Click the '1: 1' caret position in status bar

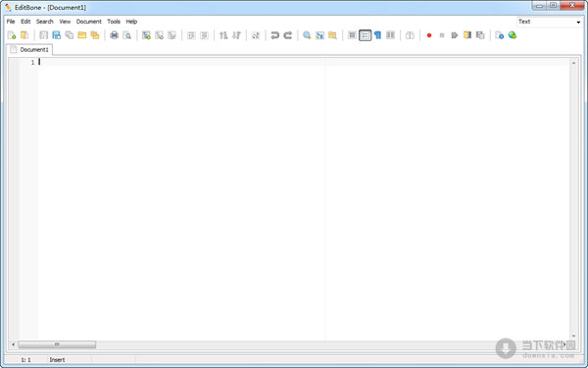(25, 360)
